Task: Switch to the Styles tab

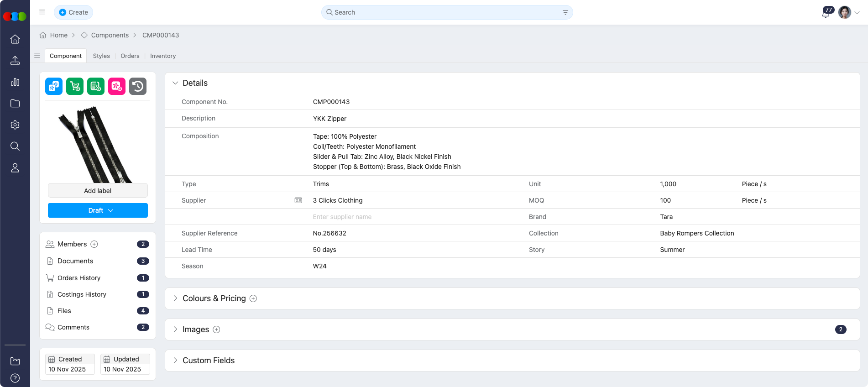Action: click(x=101, y=56)
